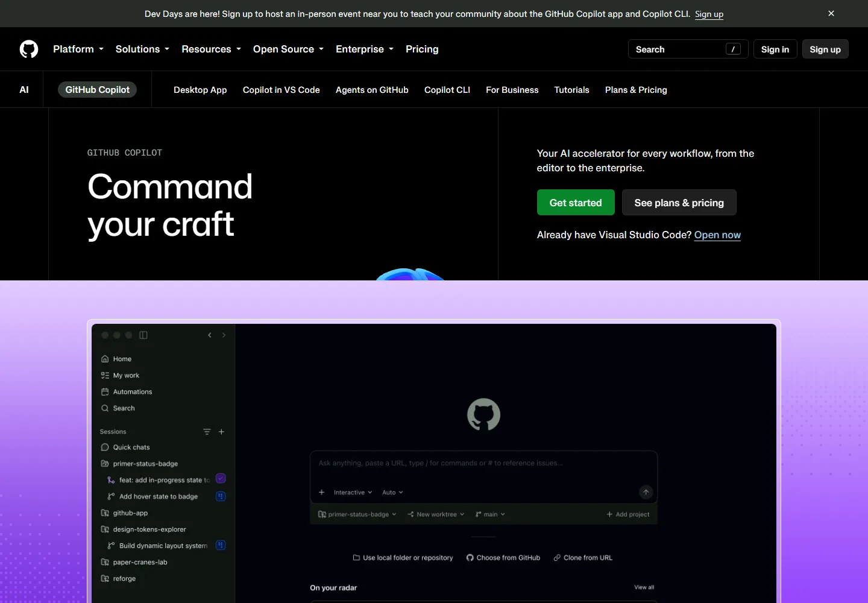Click the Quick chats bubble icon

105,447
